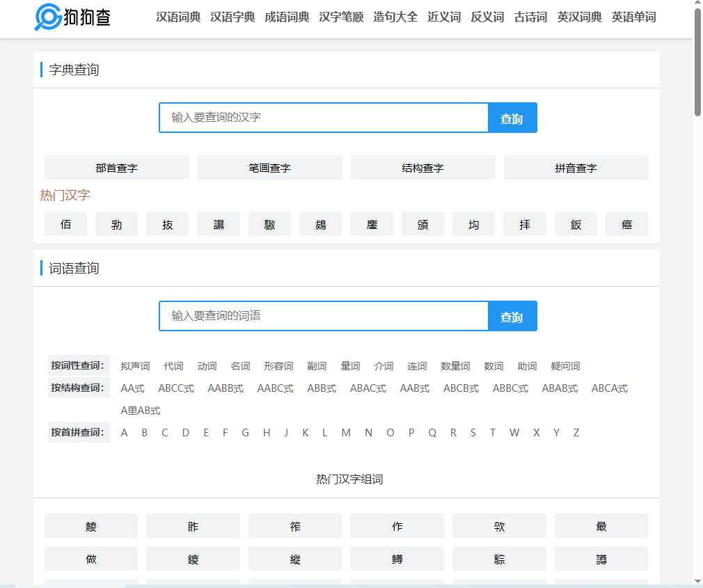The width and height of the screenshot is (703, 588).
Task: Select letter M in the pinyin index
Action: 346,432
